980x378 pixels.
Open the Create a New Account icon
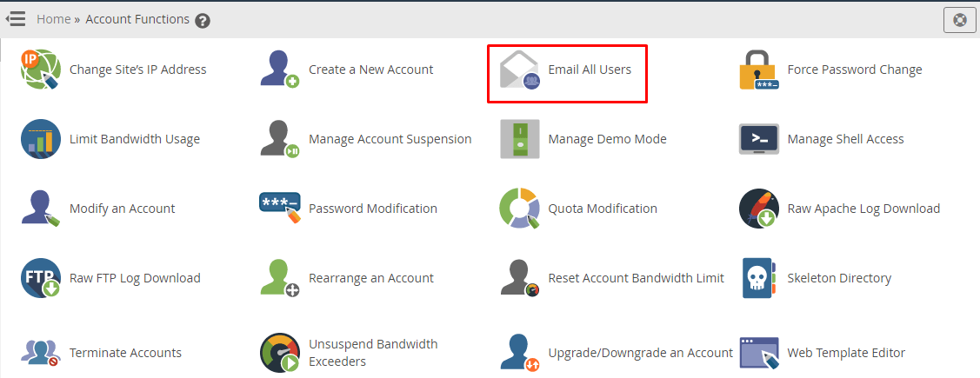pyautogui.click(x=279, y=70)
